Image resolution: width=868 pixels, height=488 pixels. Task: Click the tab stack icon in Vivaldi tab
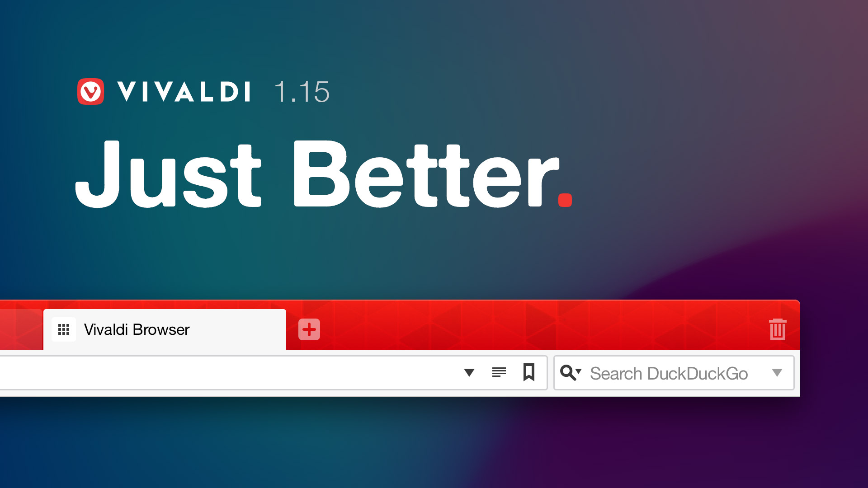click(x=63, y=329)
